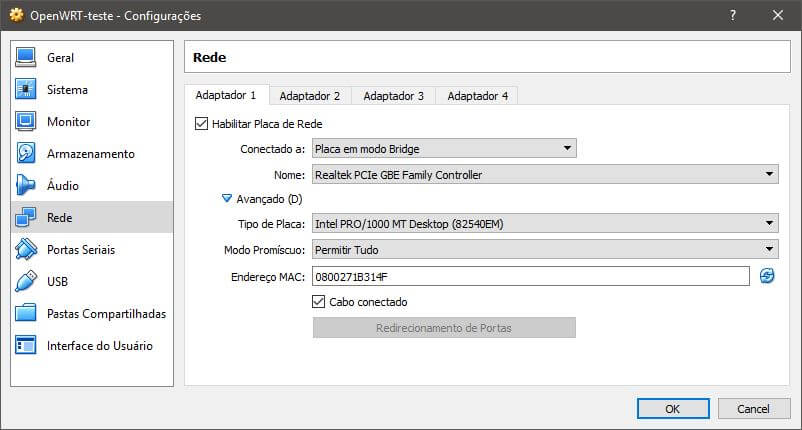Toggle Habilitar Placa de Rede checkbox
The height and width of the screenshot is (430, 802).
point(202,124)
